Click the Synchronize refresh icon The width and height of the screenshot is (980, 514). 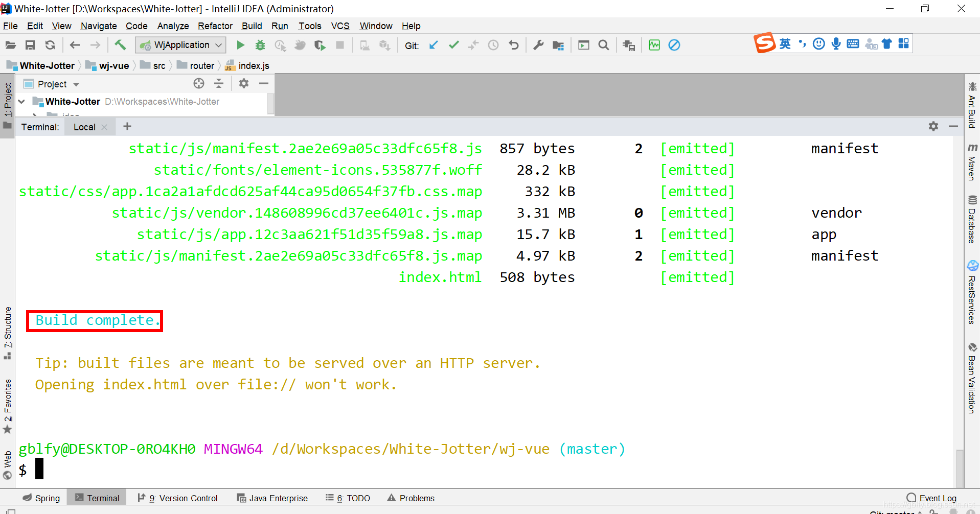(50, 45)
